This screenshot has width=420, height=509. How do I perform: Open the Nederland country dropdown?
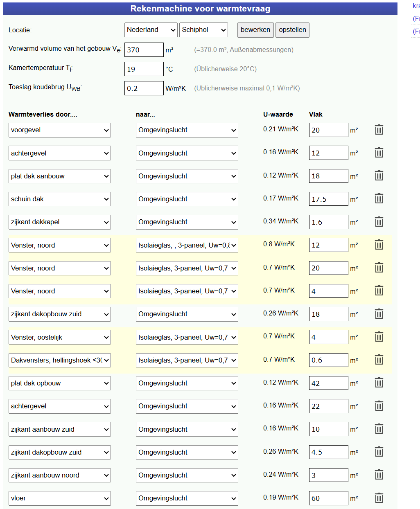[151, 29]
